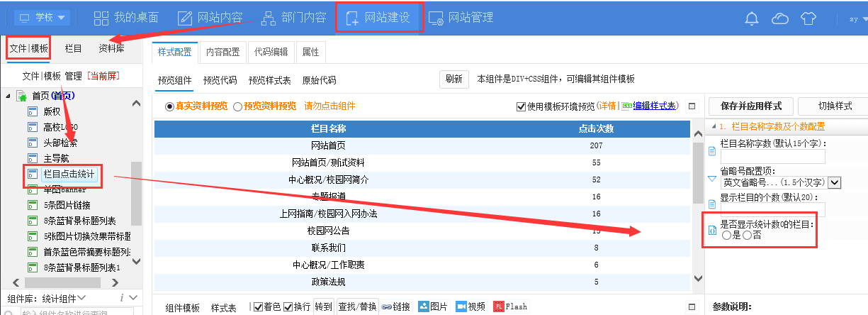This screenshot has height=315, width=868.
Task: Choose 否 for showing zero-count columns
Action: pyautogui.click(x=746, y=236)
